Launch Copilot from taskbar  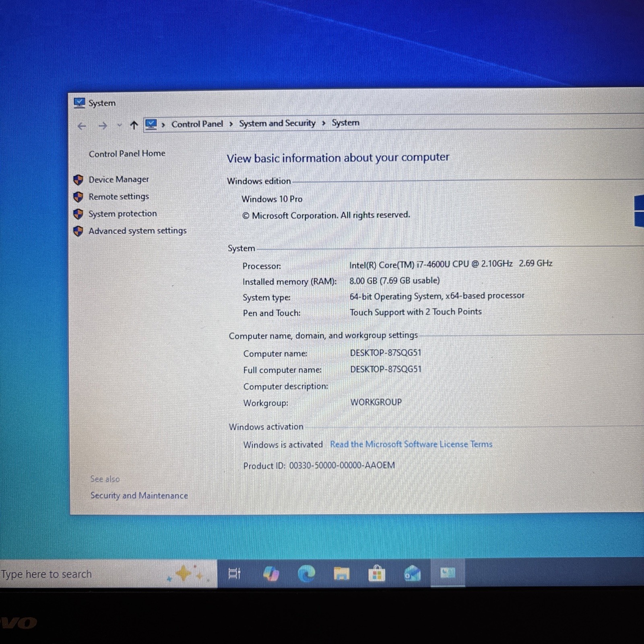point(271,574)
